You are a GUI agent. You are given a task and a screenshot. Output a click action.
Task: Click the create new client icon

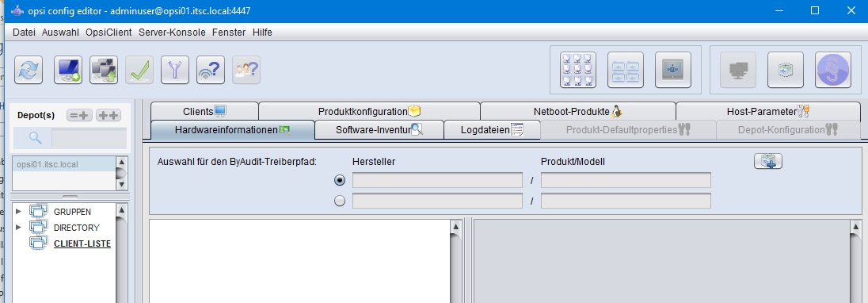[x=68, y=70]
